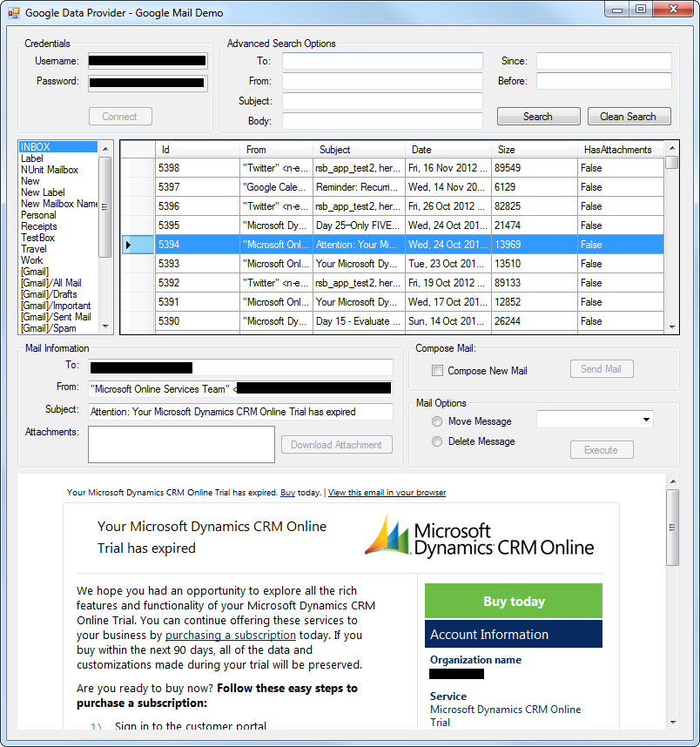Sort emails by the Size column header

point(534,150)
